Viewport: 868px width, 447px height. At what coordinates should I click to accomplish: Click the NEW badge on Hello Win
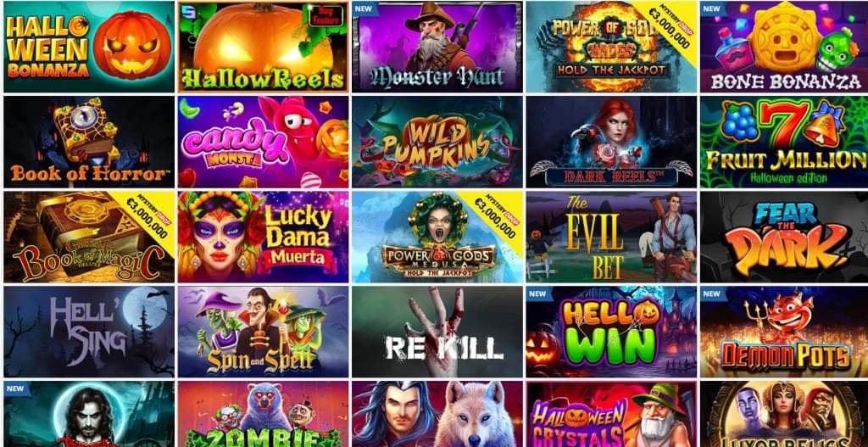point(537,293)
